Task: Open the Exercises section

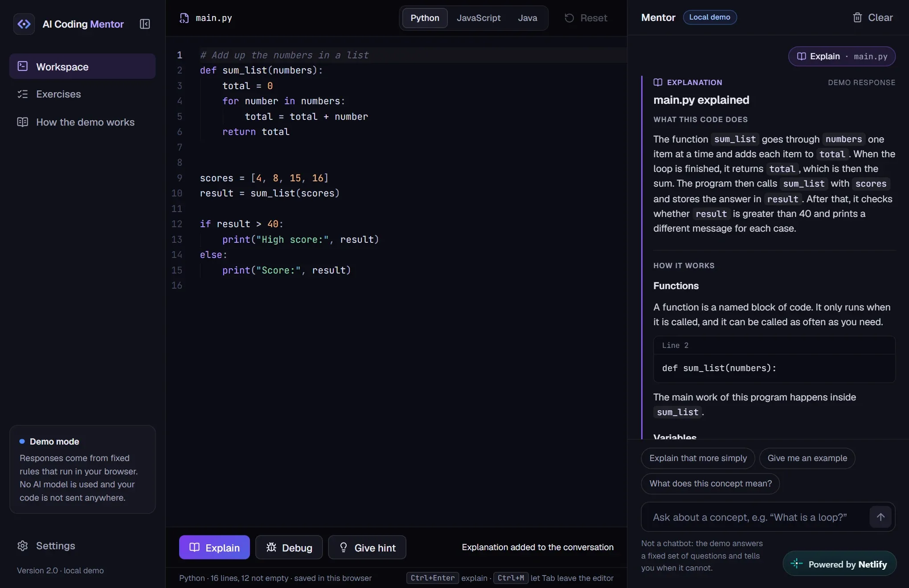Action: (82, 94)
